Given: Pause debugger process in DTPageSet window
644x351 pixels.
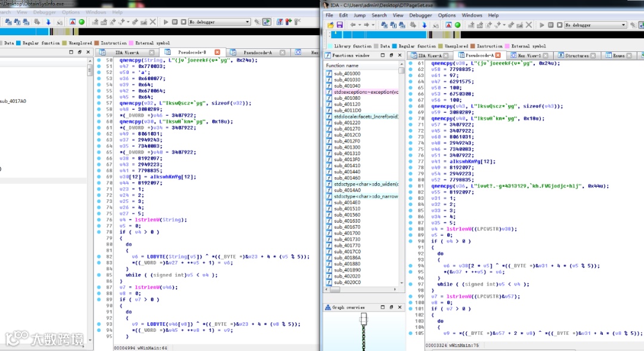Looking at the screenshot, I should (x=551, y=25).
